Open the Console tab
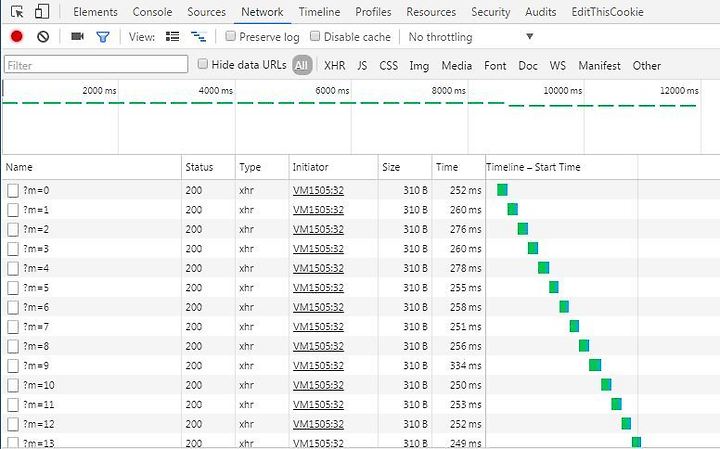Image resolution: width=720 pixels, height=449 pixels. coord(152,12)
